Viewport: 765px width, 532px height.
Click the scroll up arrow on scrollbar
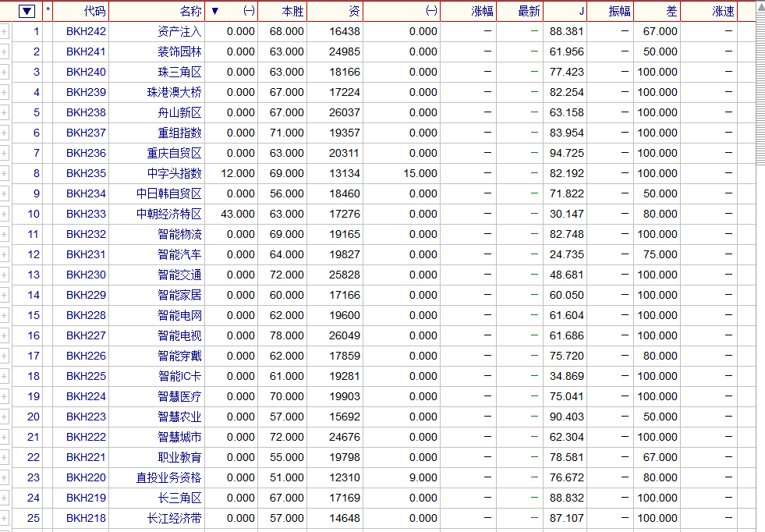(760, 8)
